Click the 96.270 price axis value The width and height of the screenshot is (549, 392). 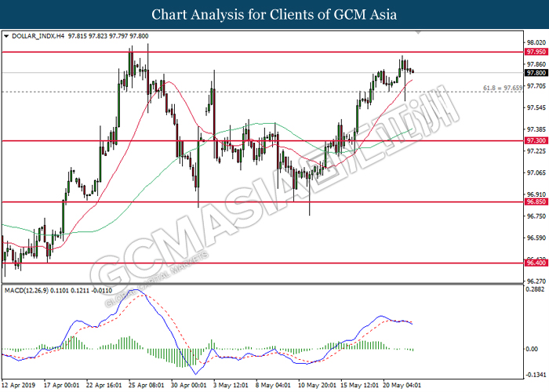[x=536, y=281]
